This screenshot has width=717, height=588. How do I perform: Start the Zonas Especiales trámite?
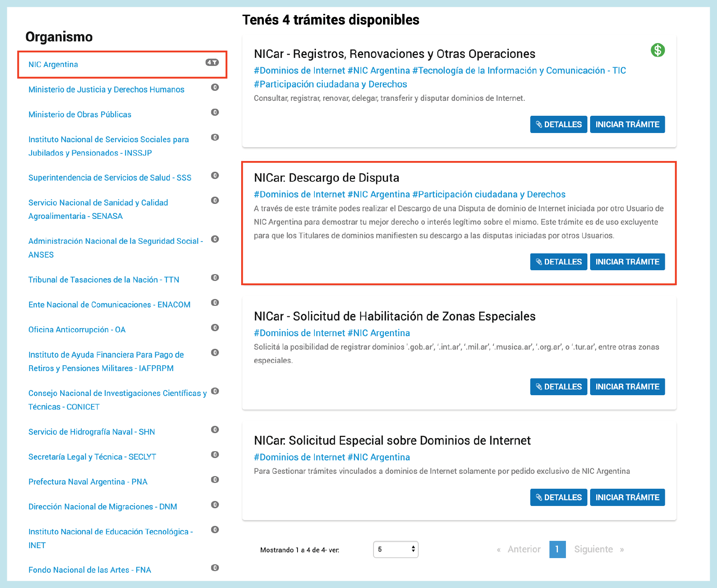pyautogui.click(x=627, y=387)
